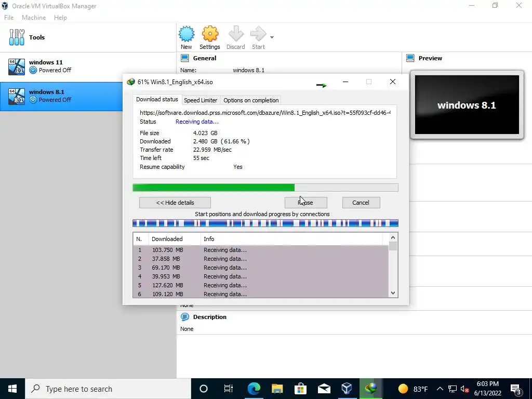
Task: Click the Preview section icon
Action: pyautogui.click(x=410, y=58)
